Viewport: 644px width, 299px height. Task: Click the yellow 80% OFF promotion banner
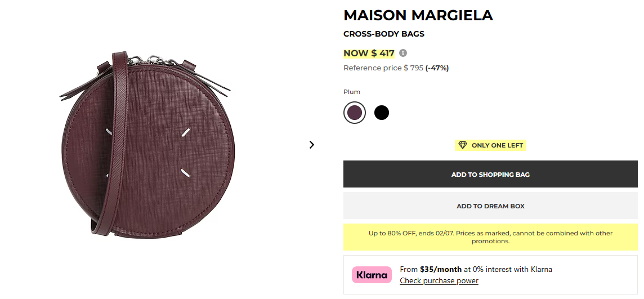[490, 237]
